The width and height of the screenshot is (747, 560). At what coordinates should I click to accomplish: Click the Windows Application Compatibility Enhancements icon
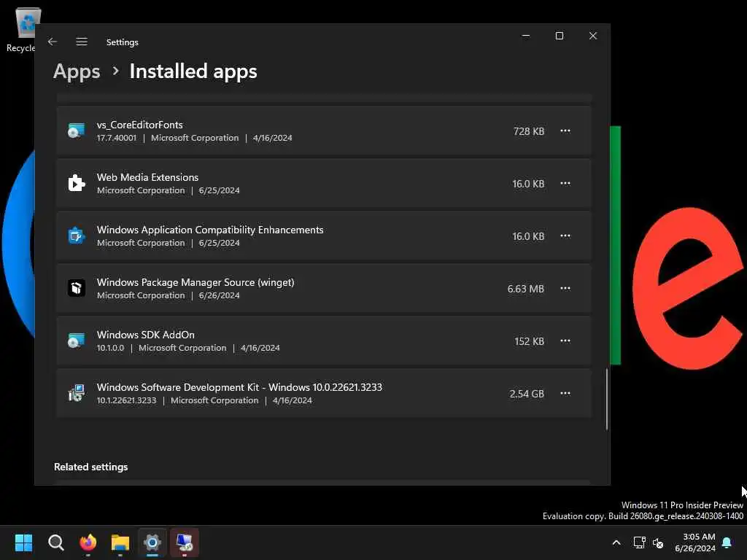76,236
